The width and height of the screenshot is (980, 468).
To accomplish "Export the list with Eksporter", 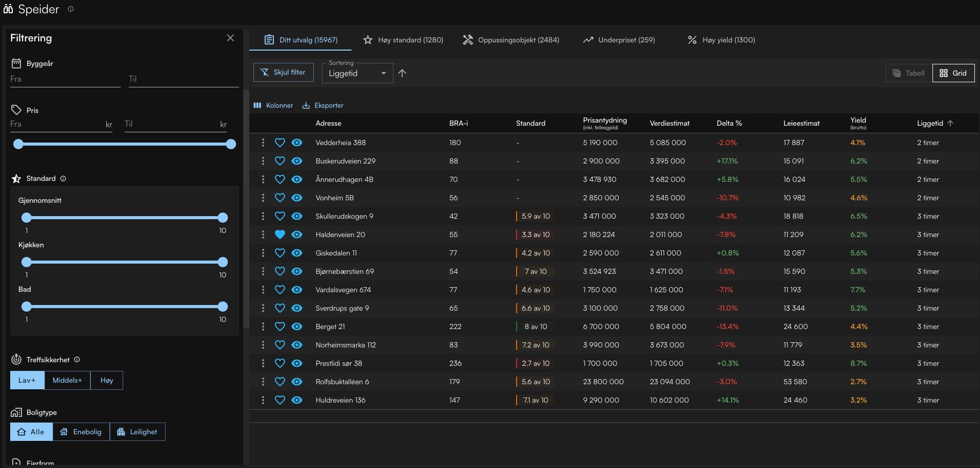I will (x=323, y=105).
